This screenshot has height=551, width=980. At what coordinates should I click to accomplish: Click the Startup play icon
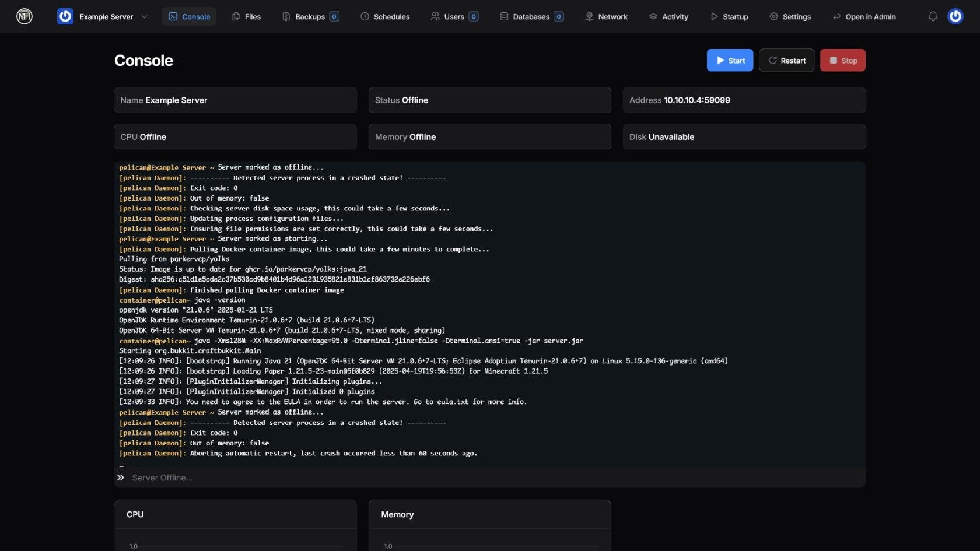coord(714,16)
